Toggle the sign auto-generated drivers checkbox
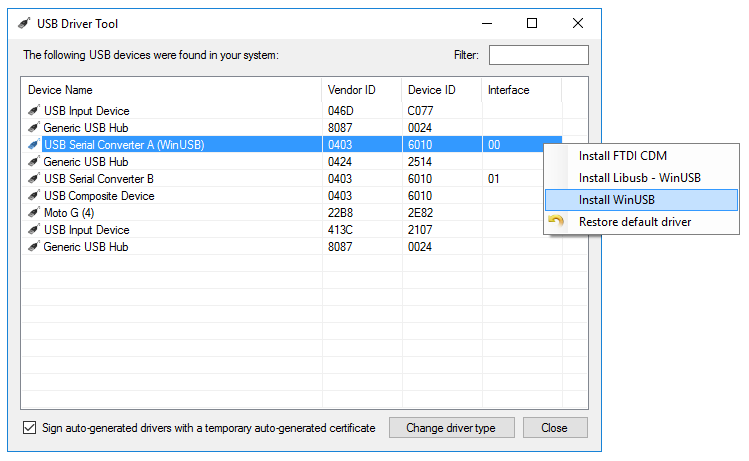This screenshot has height=461, width=749. [29, 428]
